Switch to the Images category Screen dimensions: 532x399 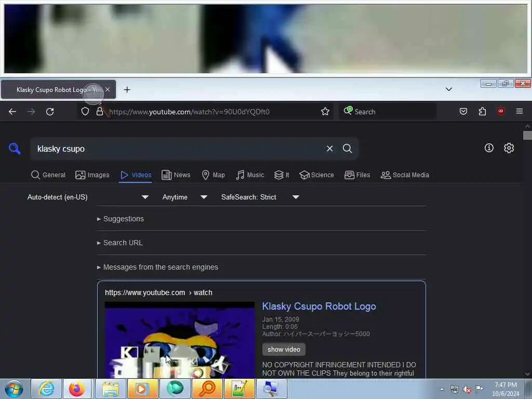click(92, 175)
